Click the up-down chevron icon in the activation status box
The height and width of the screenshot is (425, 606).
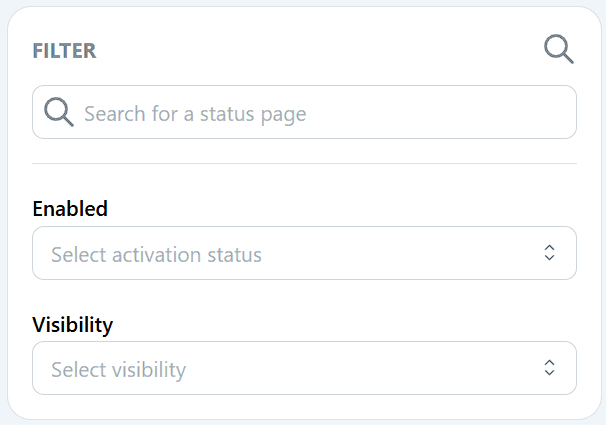point(550,253)
